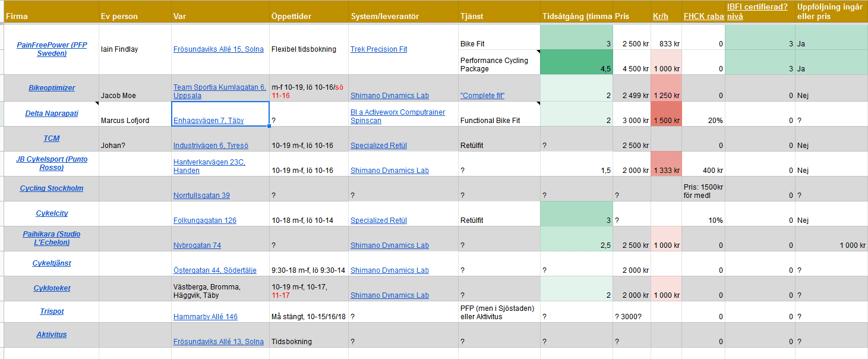Screen dimensions: 868x359
Task: Select the Öppettider column header
Action: click(x=308, y=12)
